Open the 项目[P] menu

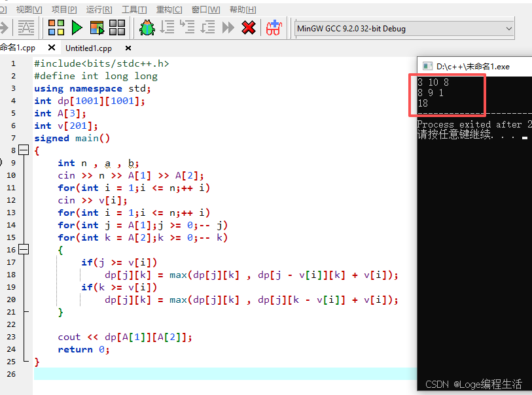[x=64, y=10]
